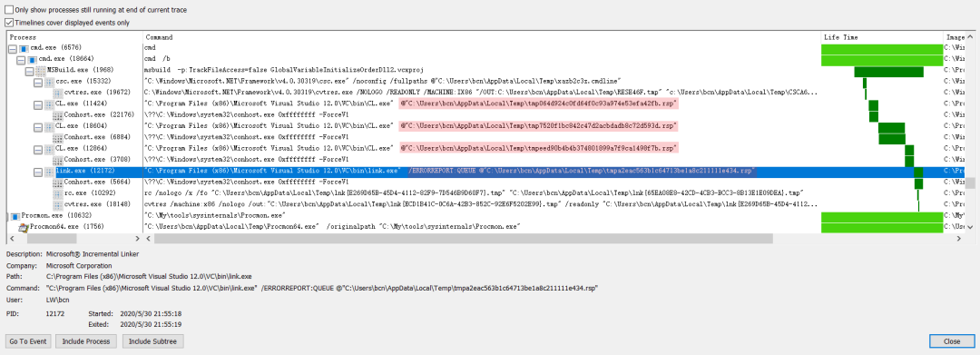Collapse the CL.exe (18604) tree node

(x=39, y=127)
